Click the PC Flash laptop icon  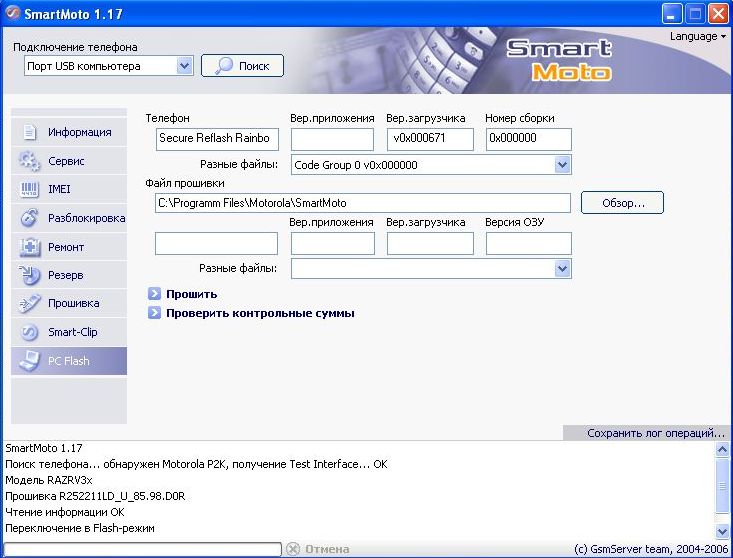pos(29,361)
